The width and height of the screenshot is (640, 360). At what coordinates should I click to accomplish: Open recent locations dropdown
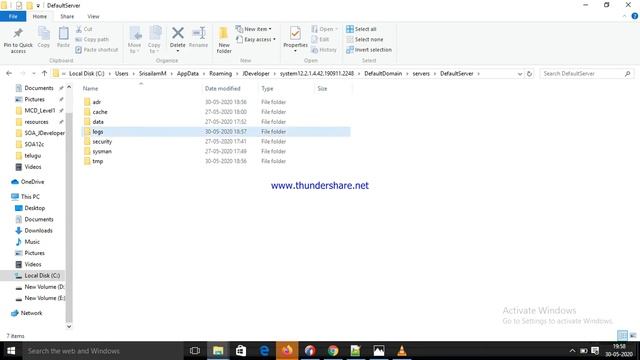pos(34,74)
